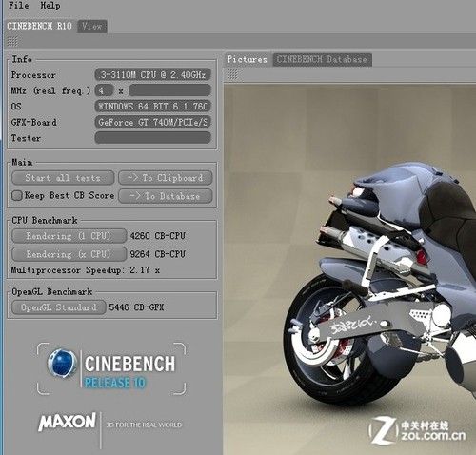Click the GFX-Board info field
This screenshot has width=476, height=455.
153,122
